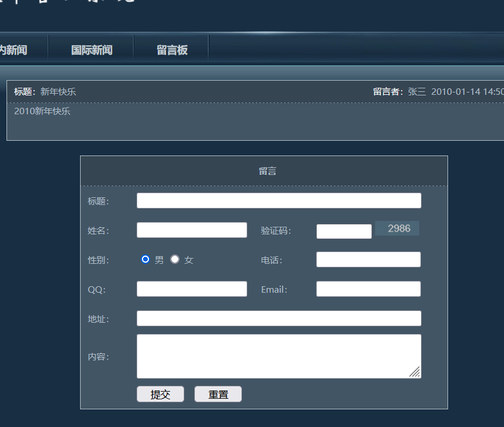
Task: Open the 留言板 navigation tab
Action: 172,50
